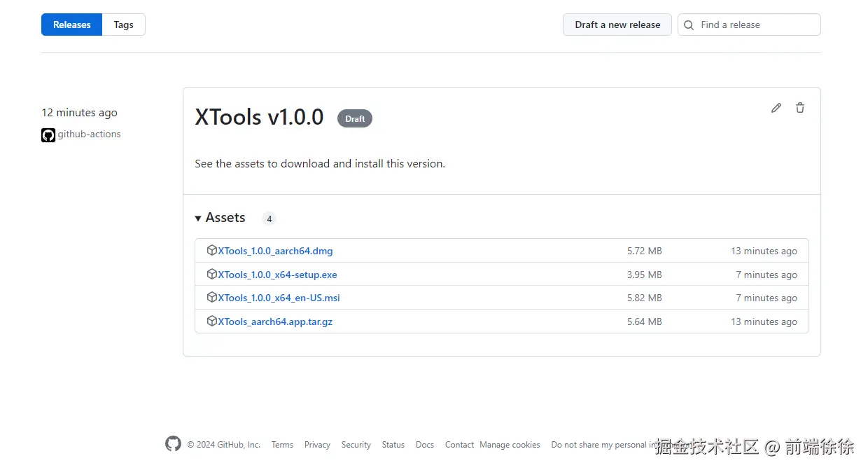Click the 3.95 MB file size
This screenshot has height=470, width=868.
point(645,275)
